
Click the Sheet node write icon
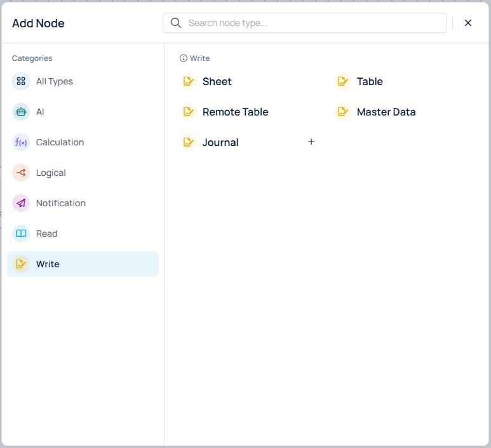[x=188, y=81]
